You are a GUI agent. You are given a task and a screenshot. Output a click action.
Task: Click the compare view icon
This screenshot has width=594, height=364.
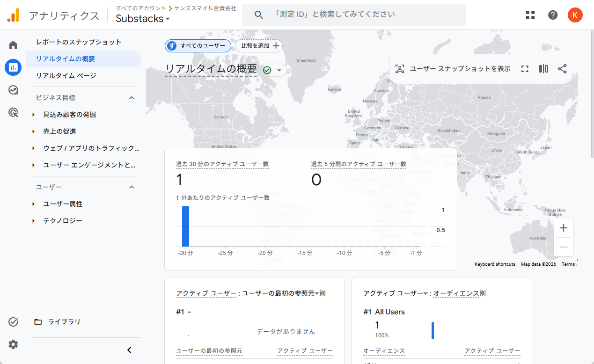click(x=543, y=69)
